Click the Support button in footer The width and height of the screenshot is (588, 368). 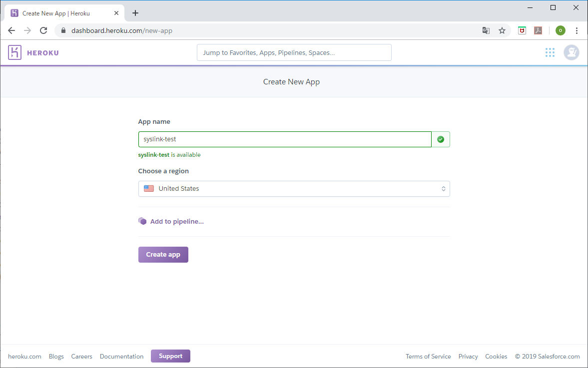coord(171,356)
